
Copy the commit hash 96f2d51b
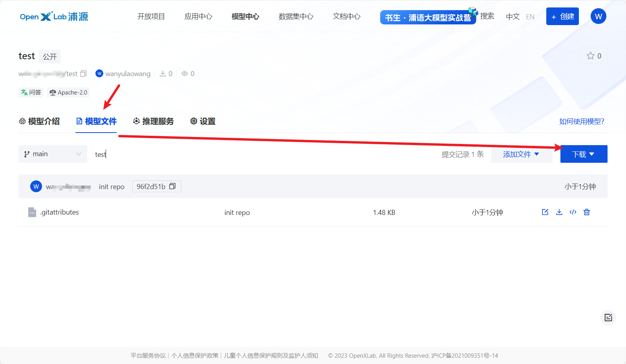point(172,186)
